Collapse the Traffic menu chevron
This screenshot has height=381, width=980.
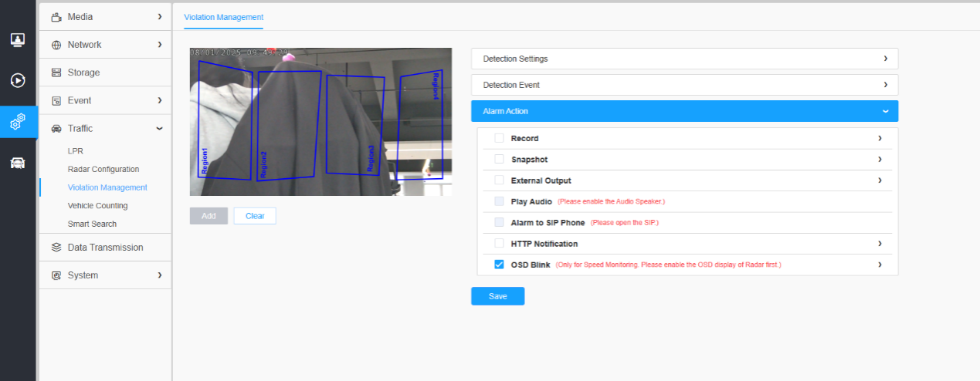[159, 128]
